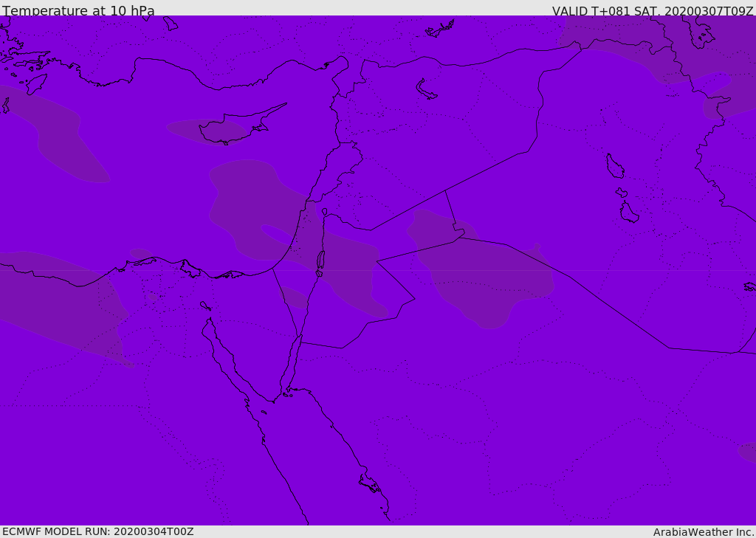Select Lake Assad in northern Syria
The image size is (756, 538).
tap(426, 90)
